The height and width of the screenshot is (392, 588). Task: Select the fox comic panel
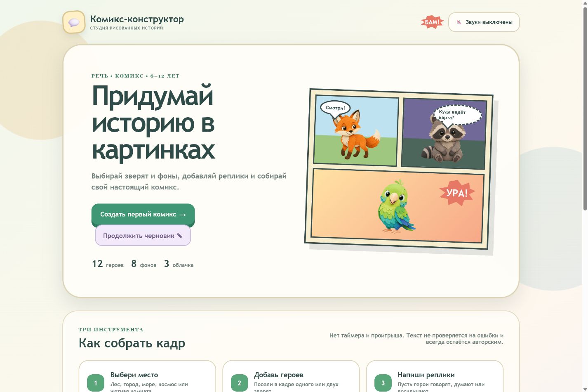(x=356, y=130)
